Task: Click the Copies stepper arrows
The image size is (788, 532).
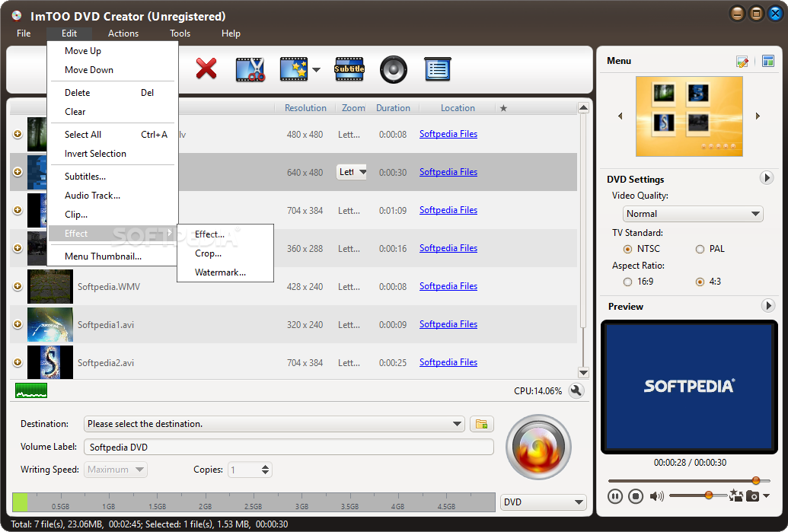Action: [266, 470]
